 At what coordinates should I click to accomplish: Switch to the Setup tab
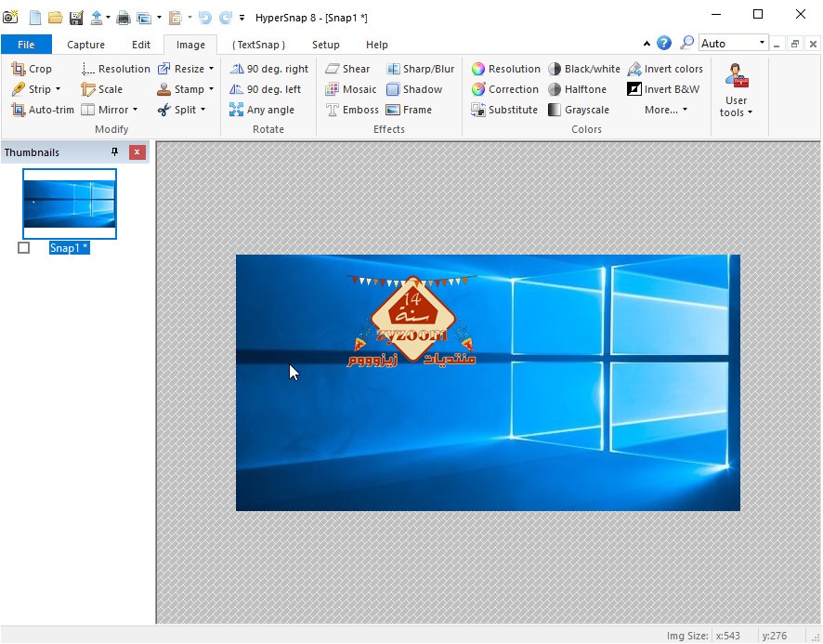(x=326, y=45)
